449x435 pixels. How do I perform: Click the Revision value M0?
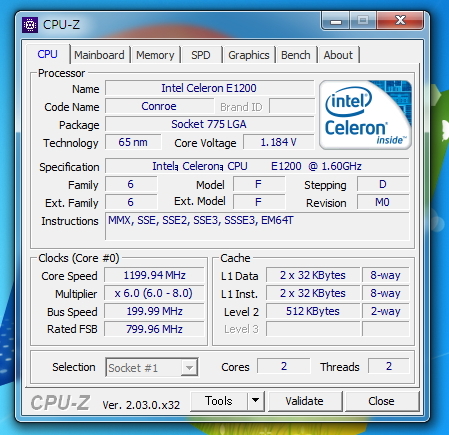[383, 202]
